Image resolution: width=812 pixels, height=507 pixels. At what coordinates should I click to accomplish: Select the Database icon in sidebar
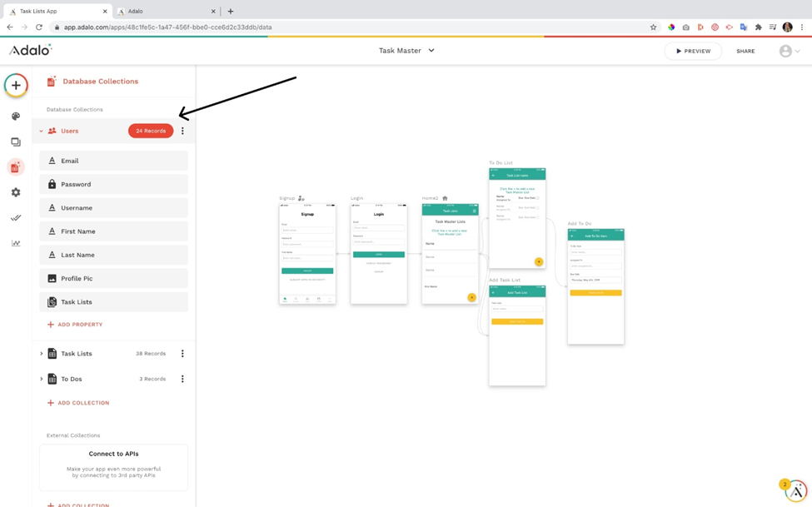pos(16,167)
